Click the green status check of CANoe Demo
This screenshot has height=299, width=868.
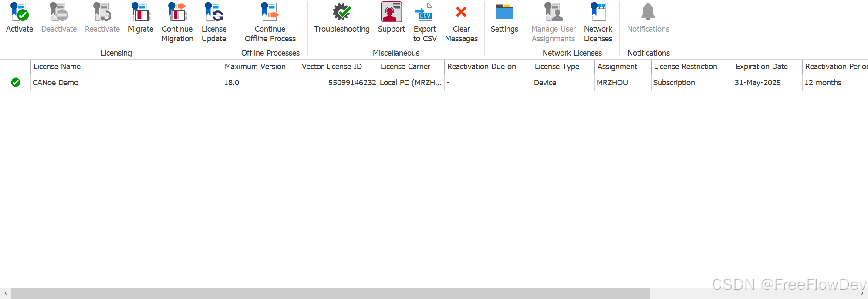[16, 82]
